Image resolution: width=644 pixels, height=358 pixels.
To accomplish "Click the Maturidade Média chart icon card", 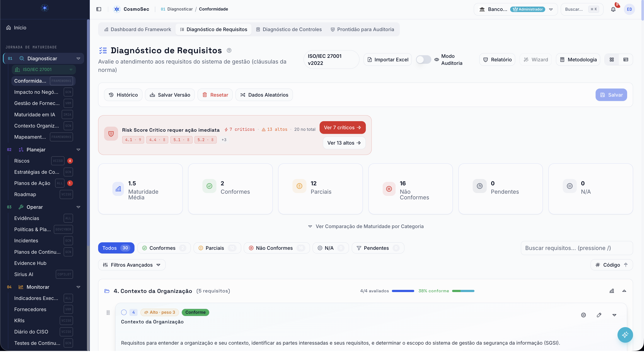I will (118, 189).
